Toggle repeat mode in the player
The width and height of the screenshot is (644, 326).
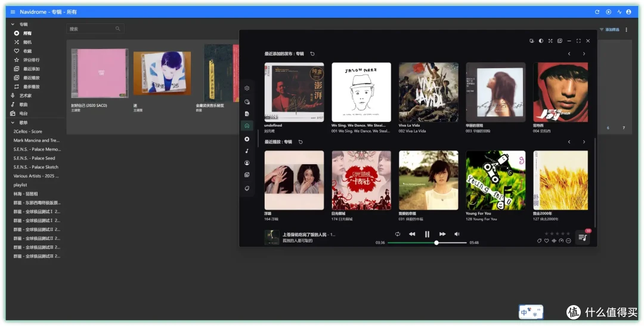pyautogui.click(x=398, y=234)
